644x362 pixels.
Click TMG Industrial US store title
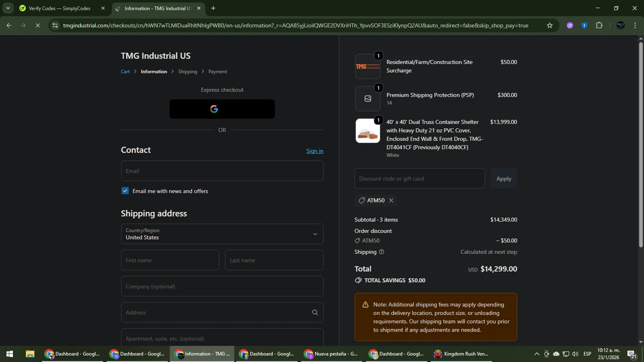pyautogui.click(x=155, y=56)
